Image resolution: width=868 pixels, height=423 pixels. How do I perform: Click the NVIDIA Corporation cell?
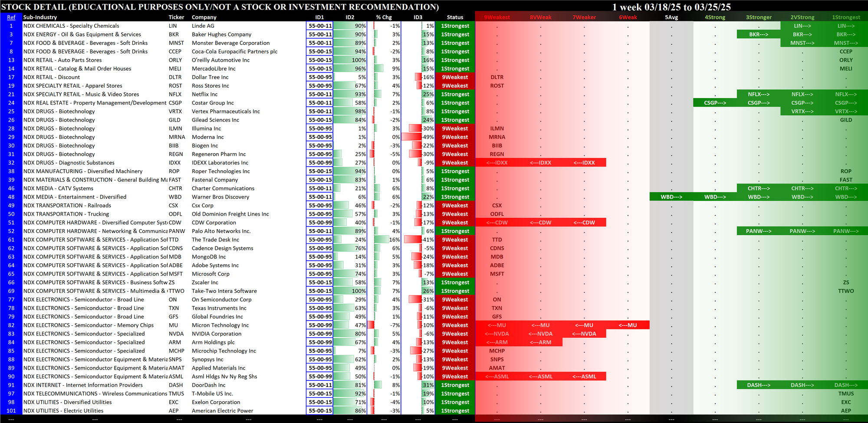(x=217, y=334)
